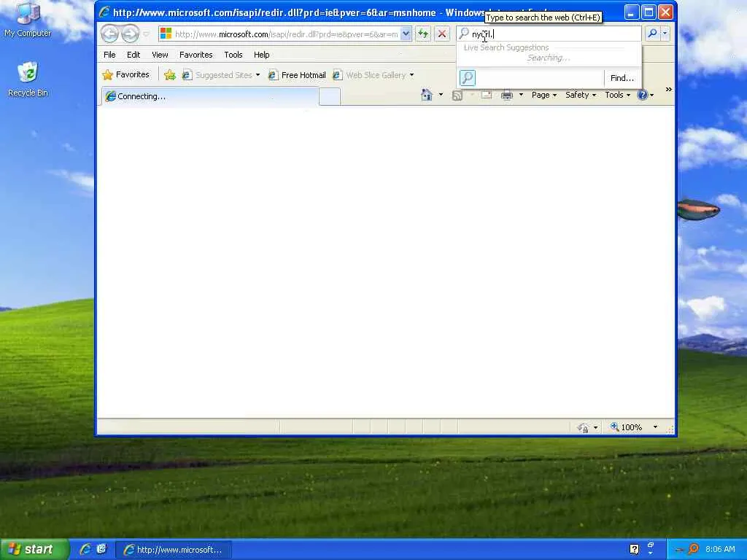Image resolution: width=747 pixels, height=560 pixels.
Task: Open the View menu
Action: (160, 55)
